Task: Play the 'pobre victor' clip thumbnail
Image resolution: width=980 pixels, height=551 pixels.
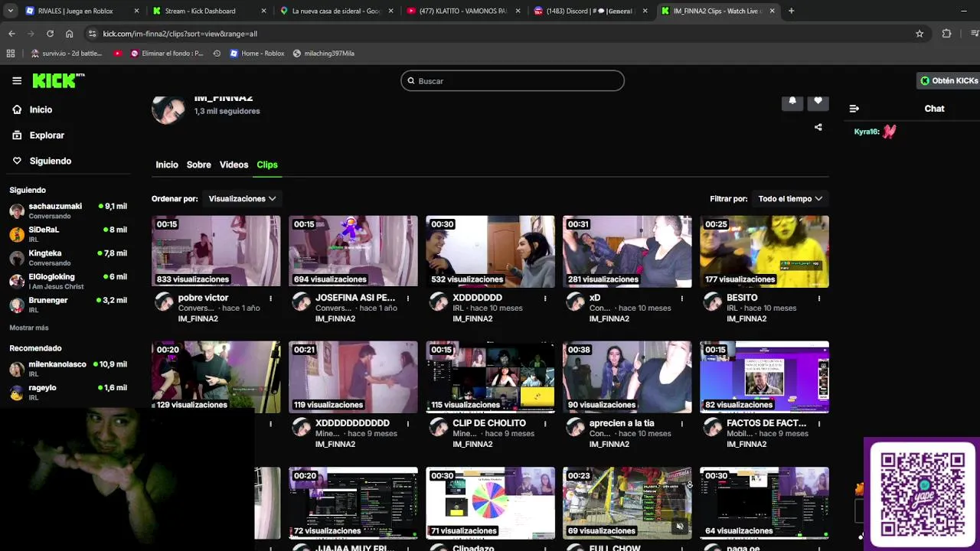Action: 216,251
